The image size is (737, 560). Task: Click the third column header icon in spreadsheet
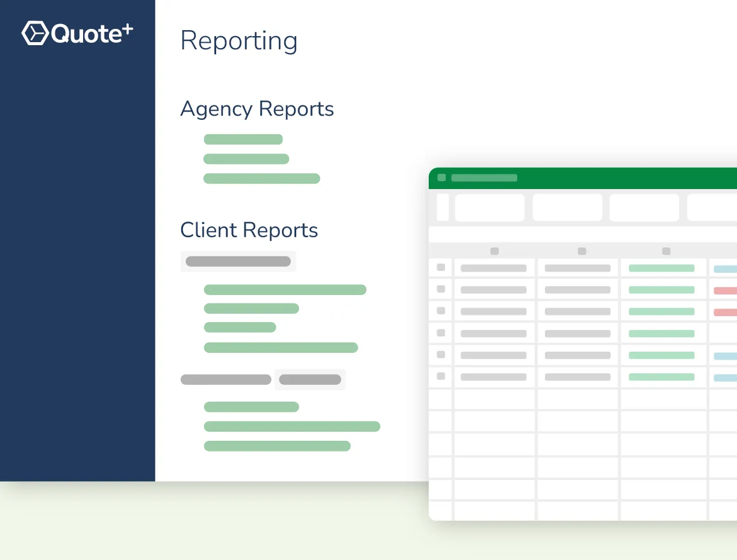666,251
